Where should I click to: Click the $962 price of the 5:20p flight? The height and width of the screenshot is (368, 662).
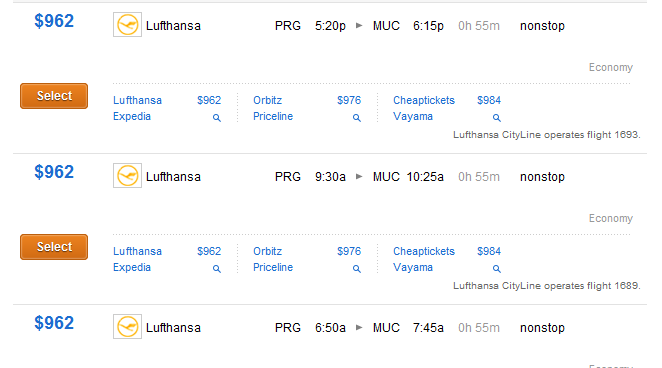tap(54, 21)
